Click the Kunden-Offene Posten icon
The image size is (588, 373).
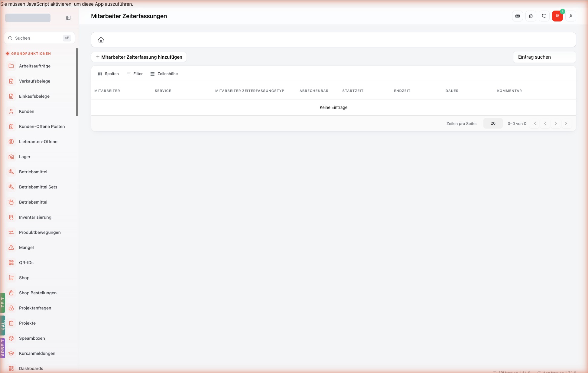(x=11, y=126)
